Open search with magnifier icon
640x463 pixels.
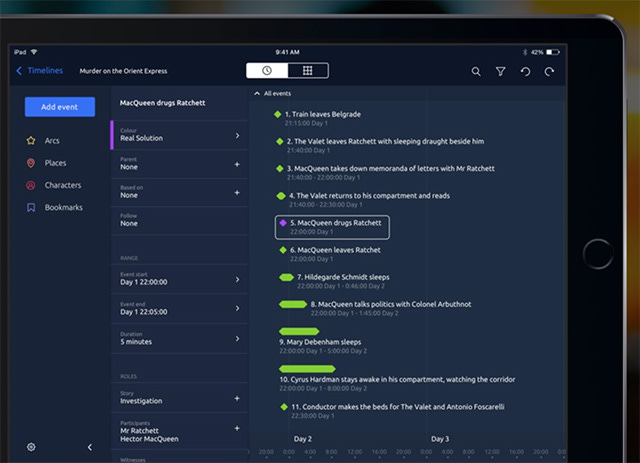pos(476,71)
